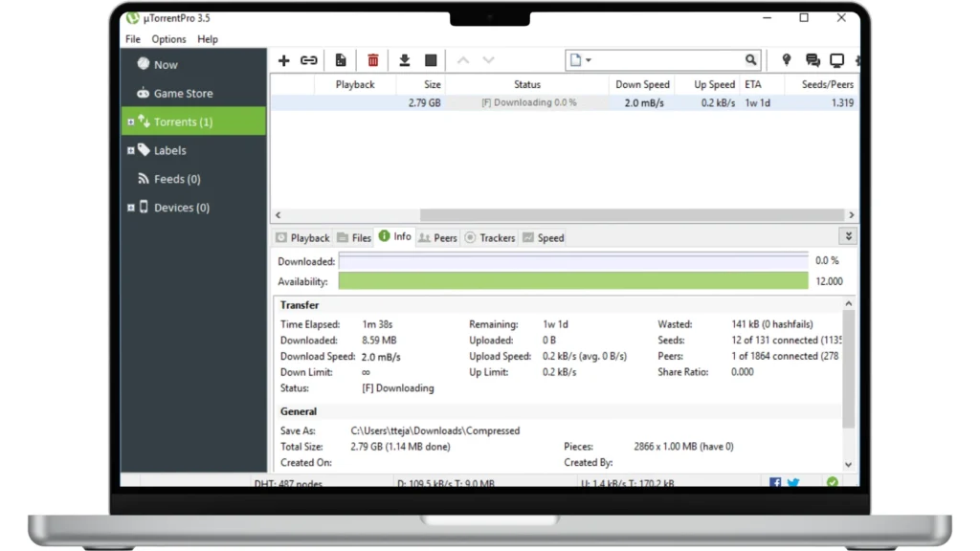Click the Create New Torrent file icon
The width and height of the screenshot is (980, 551).
pyautogui.click(x=341, y=60)
